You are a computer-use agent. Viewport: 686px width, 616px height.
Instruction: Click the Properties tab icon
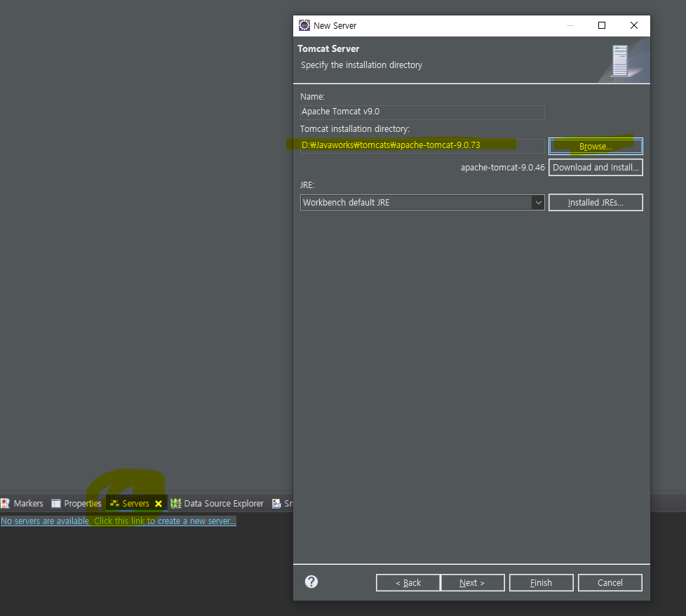click(56, 504)
